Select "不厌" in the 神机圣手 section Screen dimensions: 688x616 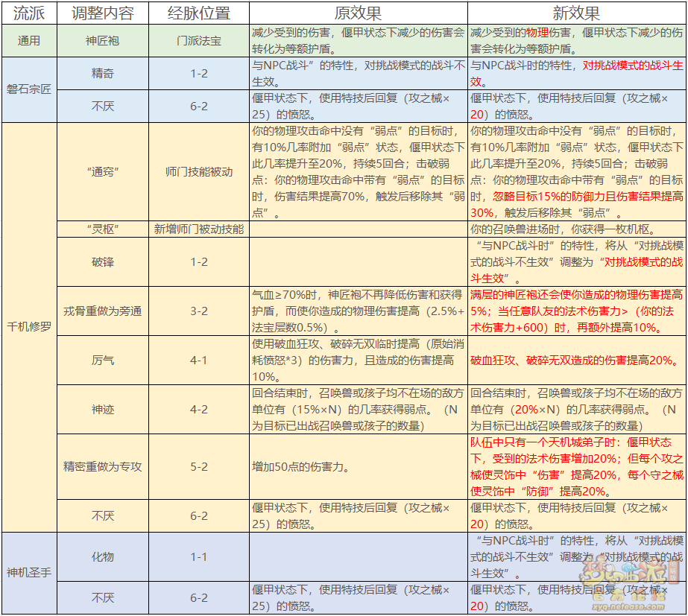[103, 597]
